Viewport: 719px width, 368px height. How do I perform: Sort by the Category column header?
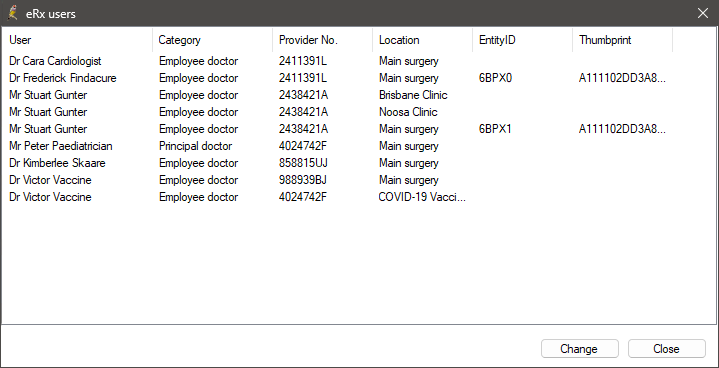pos(212,40)
